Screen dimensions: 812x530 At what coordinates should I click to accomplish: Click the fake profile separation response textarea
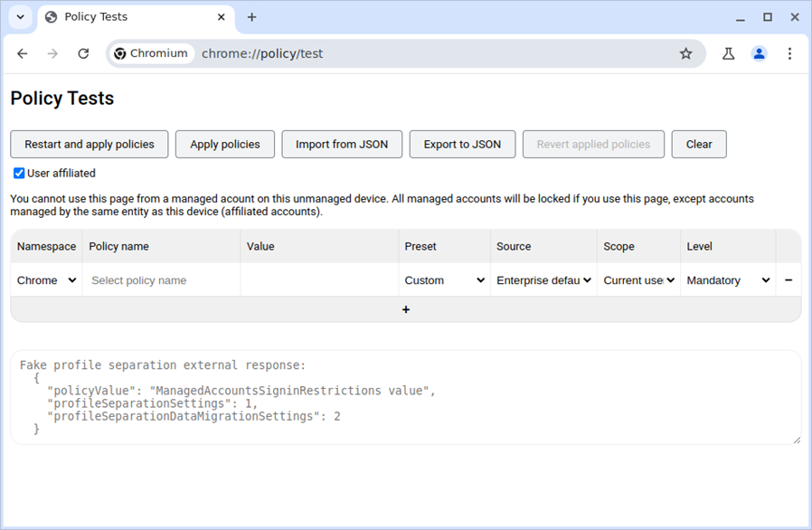(x=406, y=397)
